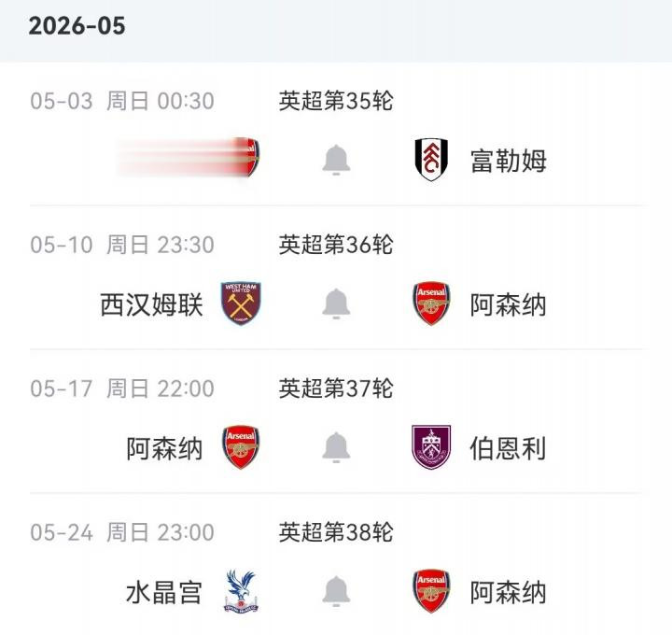Open the 水晶宫 team name
Image resolution: width=672 pixels, height=635 pixels.
pyautogui.click(x=164, y=592)
